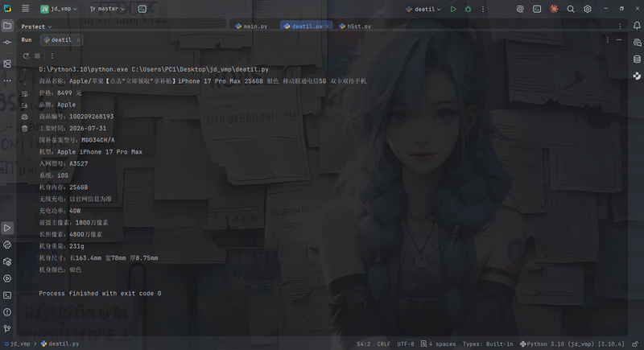Open the Database tool window
This screenshot has height=350, width=644.
(x=637, y=59)
